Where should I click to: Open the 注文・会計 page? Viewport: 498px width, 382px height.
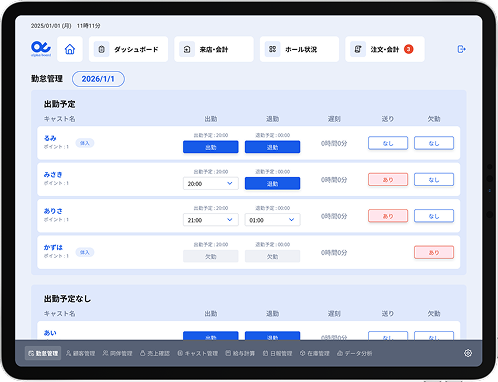(x=385, y=49)
